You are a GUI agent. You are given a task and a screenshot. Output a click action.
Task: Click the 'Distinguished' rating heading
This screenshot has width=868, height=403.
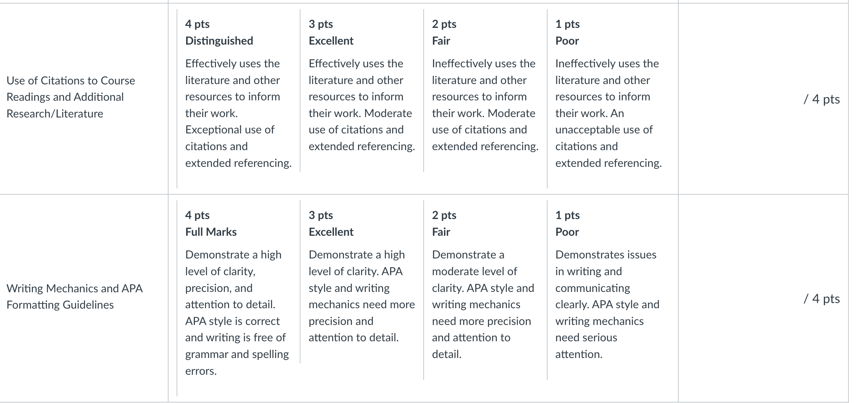[x=219, y=41]
